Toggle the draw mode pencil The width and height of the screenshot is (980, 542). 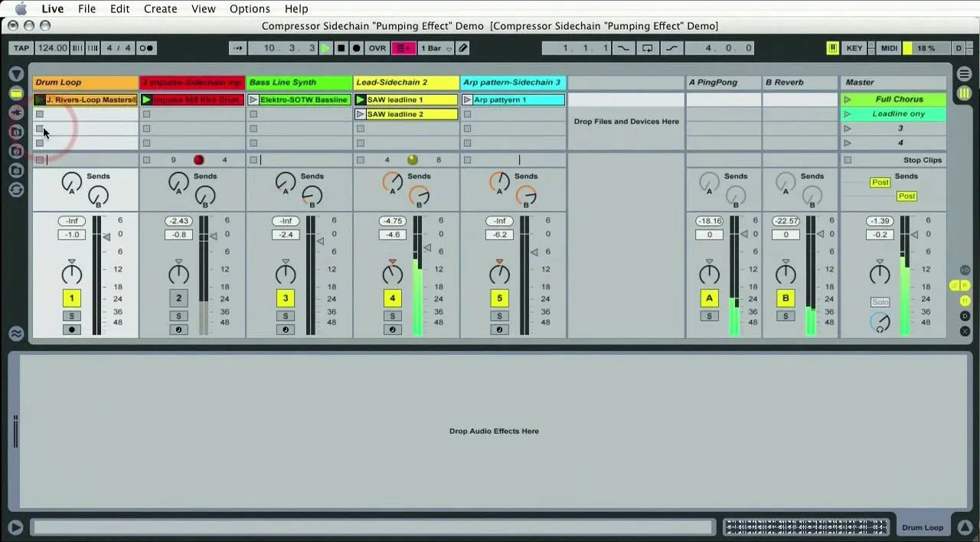tap(462, 48)
